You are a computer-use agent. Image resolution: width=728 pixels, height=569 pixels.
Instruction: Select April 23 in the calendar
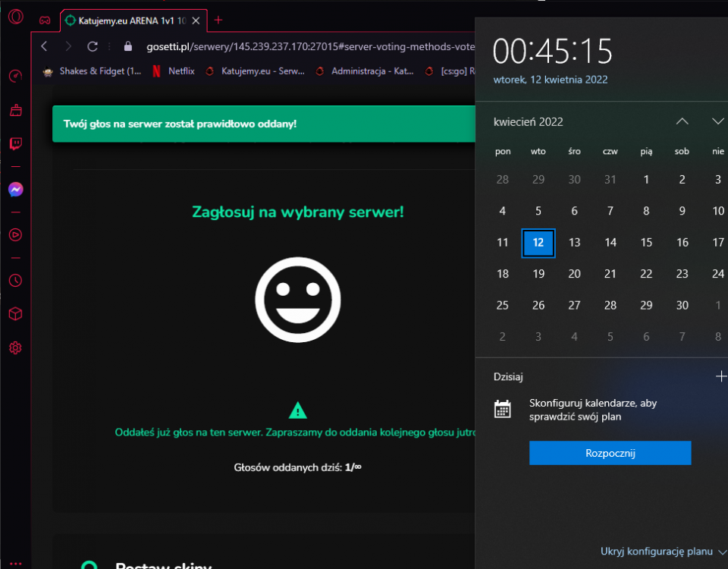[682, 274]
